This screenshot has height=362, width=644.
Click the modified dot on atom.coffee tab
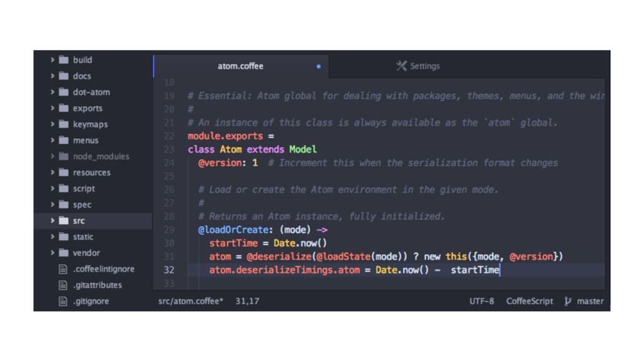(x=318, y=66)
